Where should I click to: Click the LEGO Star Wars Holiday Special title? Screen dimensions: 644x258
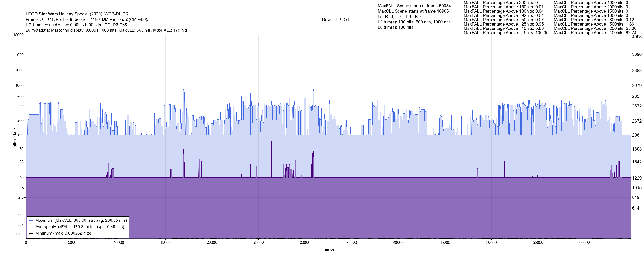[77, 14]
